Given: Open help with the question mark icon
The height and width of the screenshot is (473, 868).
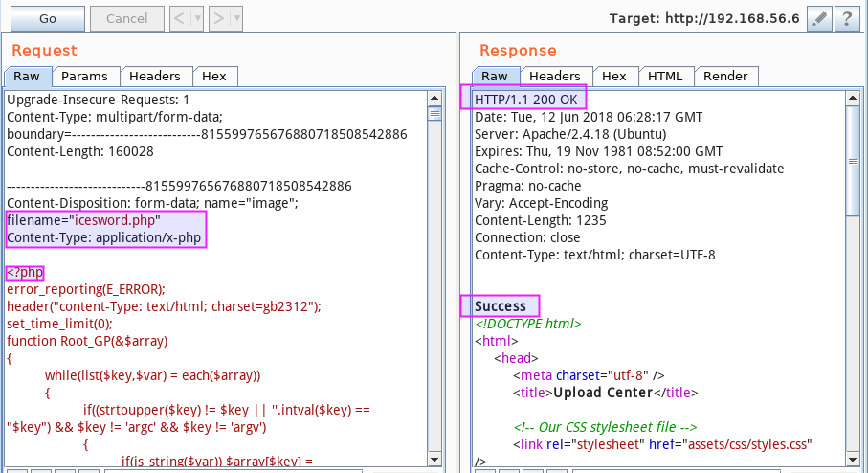Looking at the screenshot, I should tap(847, 19).
